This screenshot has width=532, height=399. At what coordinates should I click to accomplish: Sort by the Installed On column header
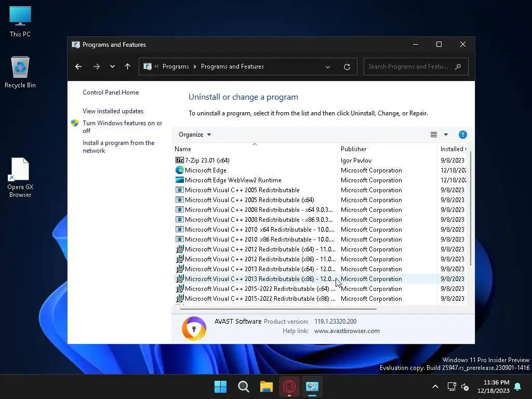click(x=453, y=149)
